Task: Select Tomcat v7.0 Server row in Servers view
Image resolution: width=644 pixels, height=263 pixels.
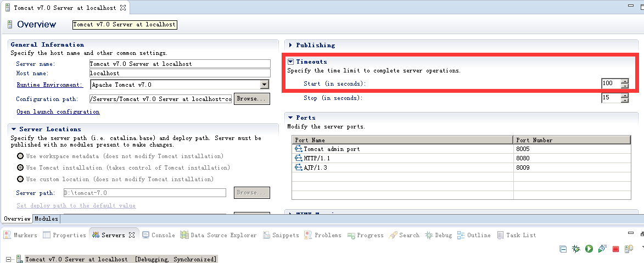Action: click(121, 259)
